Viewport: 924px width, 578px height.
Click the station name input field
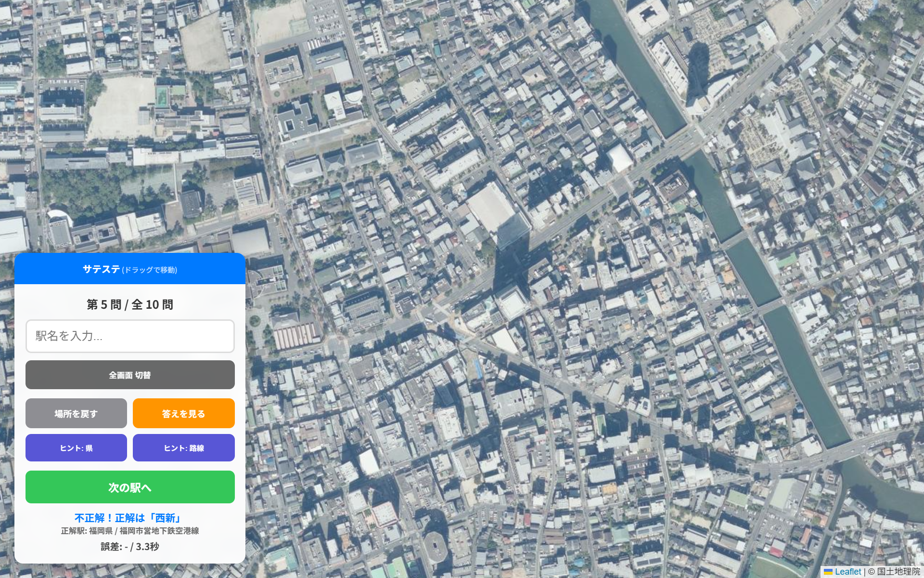pyautogui.click(x=130, y=336)
